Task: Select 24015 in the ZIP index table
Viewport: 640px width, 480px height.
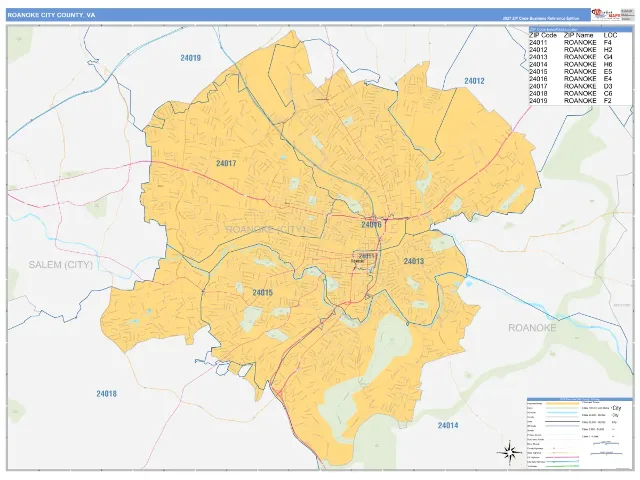Action: point(538,71)
